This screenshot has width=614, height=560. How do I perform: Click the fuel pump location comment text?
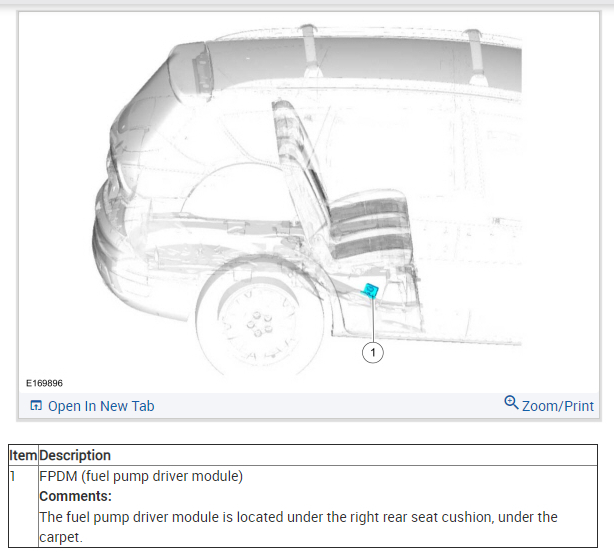(298, 527)
